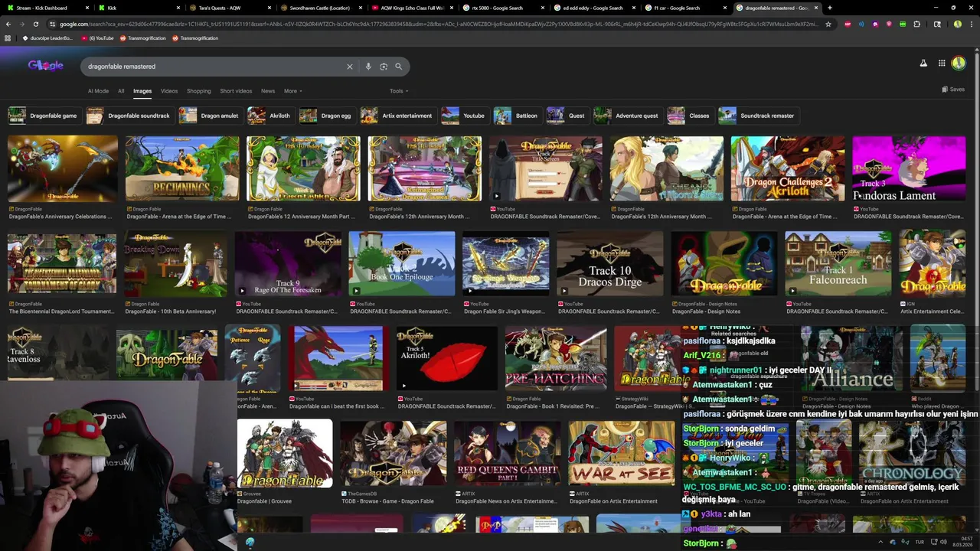This screenshot has height=551, width=980.
Task: Filter by the Akriloth chip
Action: click(x=269, y=116)
